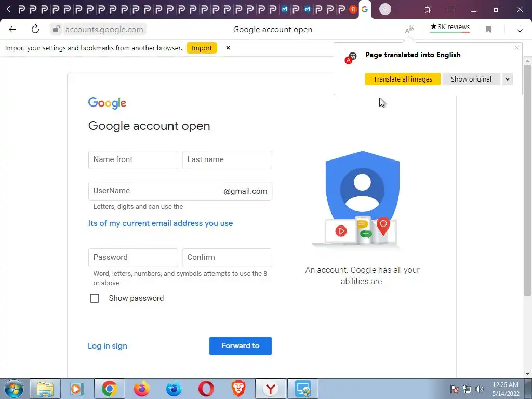Expand the translation options dropdown arrow
532x399 pixels.
508,79
